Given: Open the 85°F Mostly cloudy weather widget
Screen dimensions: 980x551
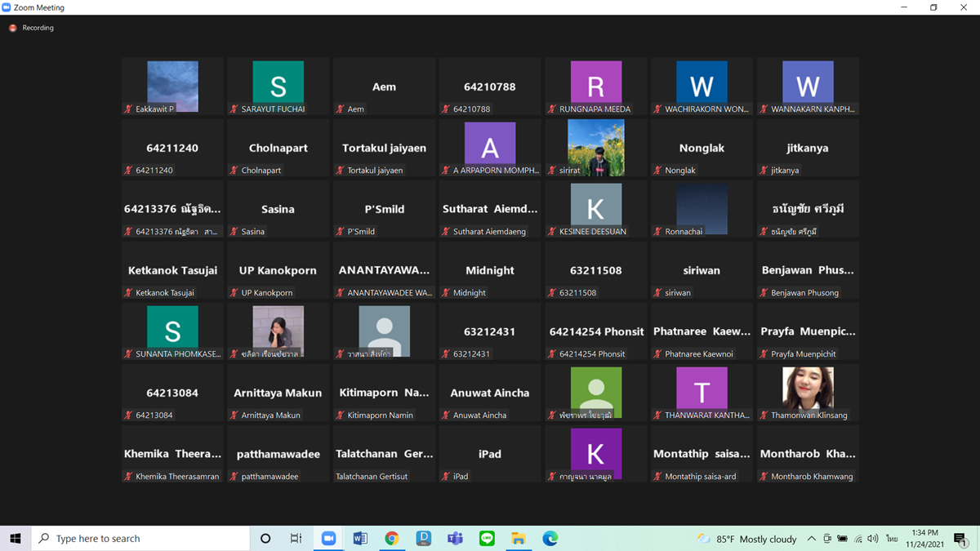Looking at the screenshot, I should click(746, 539).
